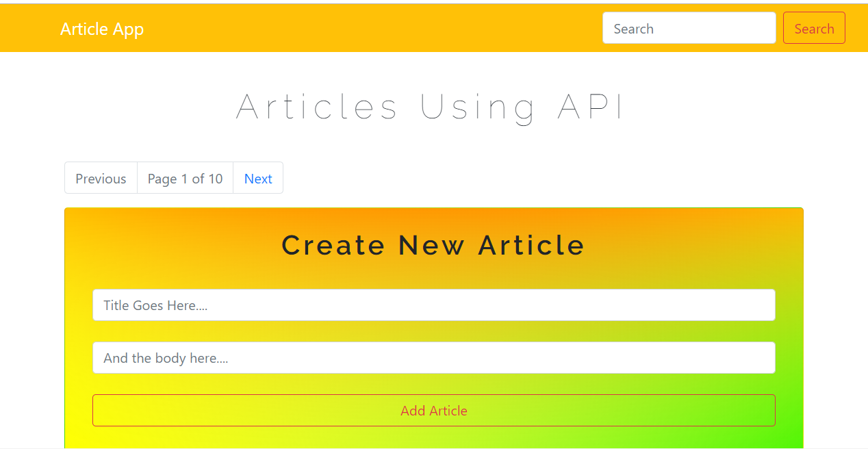Click the word App in the navbar brand
This screenshot has width=868, height=449.
tap(129, 29)
